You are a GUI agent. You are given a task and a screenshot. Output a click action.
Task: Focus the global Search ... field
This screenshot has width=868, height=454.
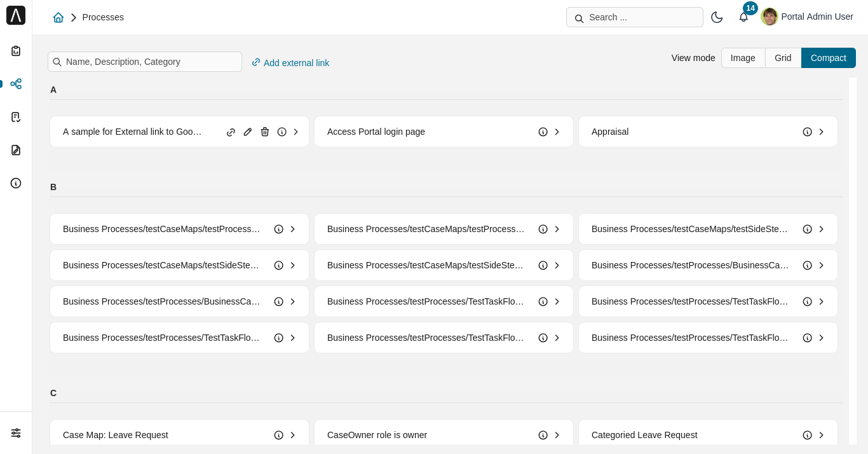[635, 17]
